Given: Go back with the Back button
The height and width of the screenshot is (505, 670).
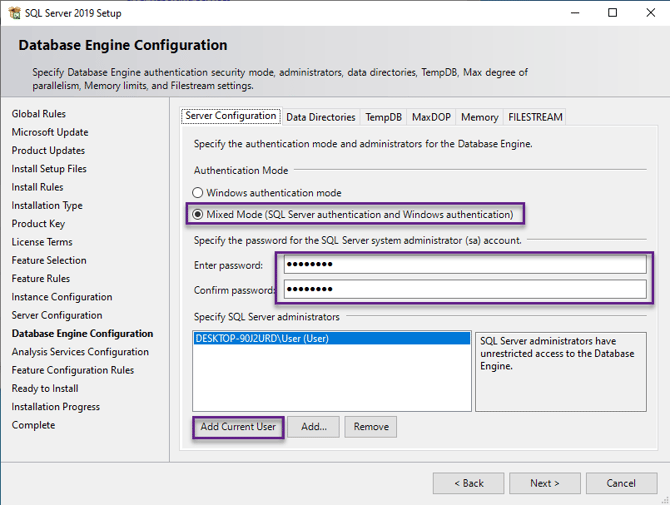Looking at the screenshot, I should click(x=468, y=483).
